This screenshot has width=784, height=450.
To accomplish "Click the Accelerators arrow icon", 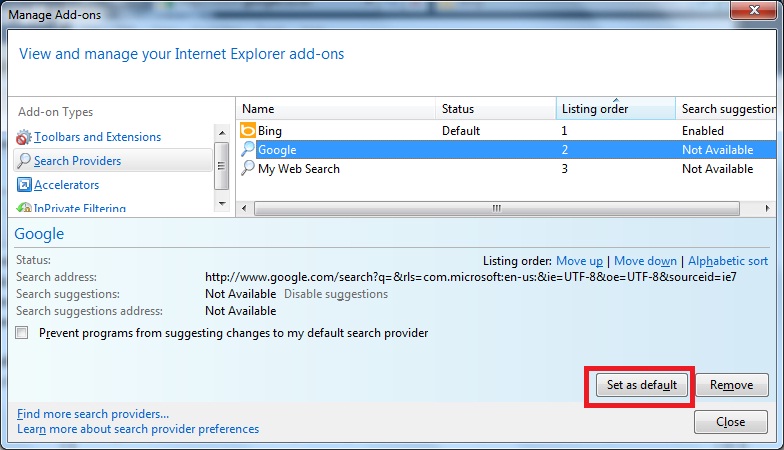I will [x=24, y=184].
